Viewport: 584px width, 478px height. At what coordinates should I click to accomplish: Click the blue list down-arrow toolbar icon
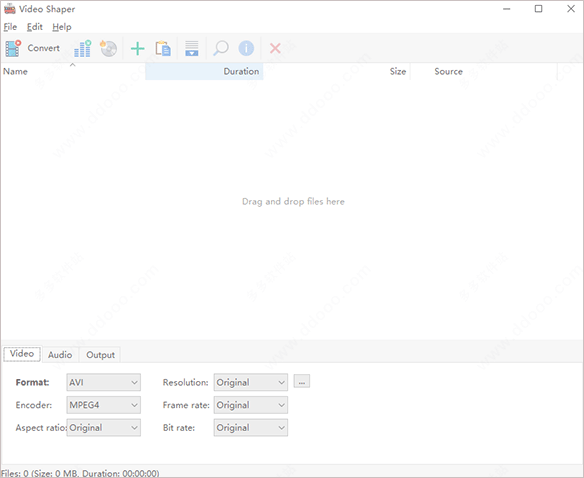(192, 48)
